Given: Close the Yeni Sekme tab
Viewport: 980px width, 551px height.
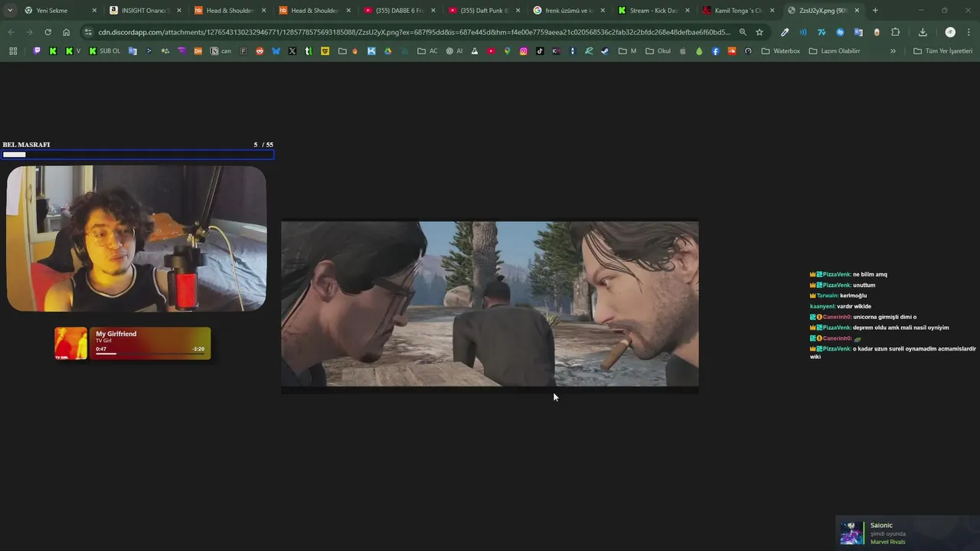Looking at the screenshot, I should click(x=93, y=11).
